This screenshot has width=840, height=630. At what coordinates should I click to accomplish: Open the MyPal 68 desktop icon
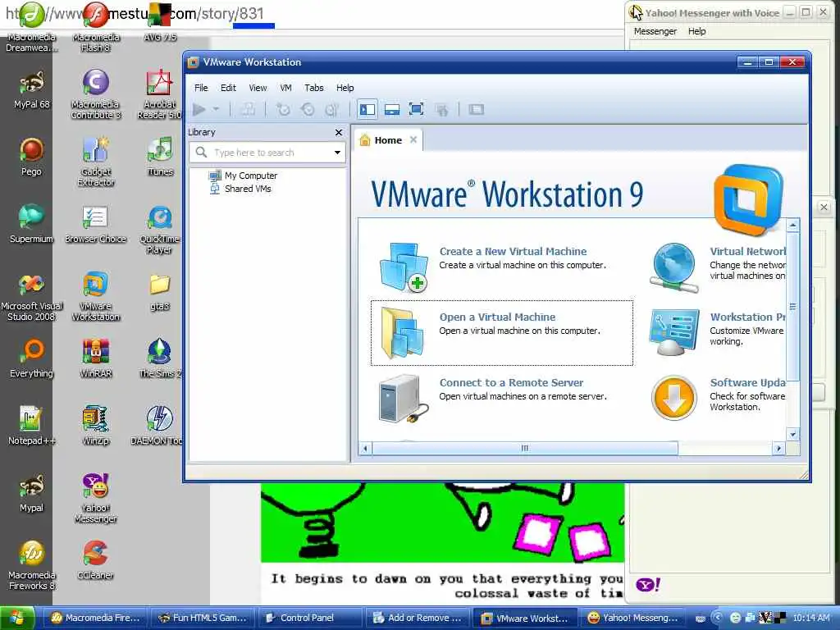(x=32, y=89)
